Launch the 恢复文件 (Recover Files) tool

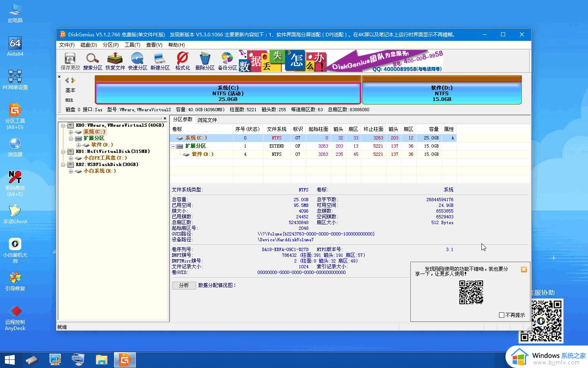(115, 61)
